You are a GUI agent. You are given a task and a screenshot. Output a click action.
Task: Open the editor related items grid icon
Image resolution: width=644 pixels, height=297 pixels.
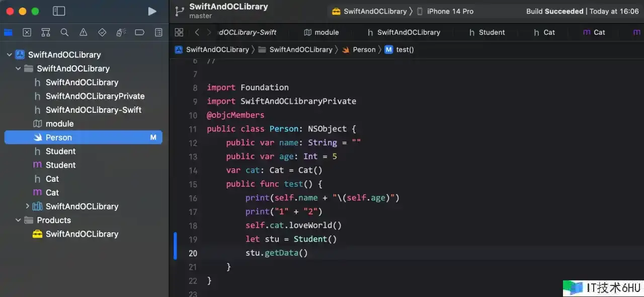click(x=179, y=32)
